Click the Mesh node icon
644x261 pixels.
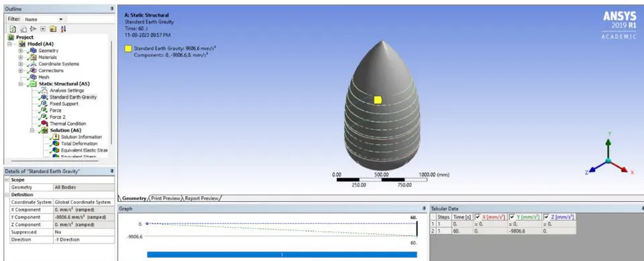33,77
